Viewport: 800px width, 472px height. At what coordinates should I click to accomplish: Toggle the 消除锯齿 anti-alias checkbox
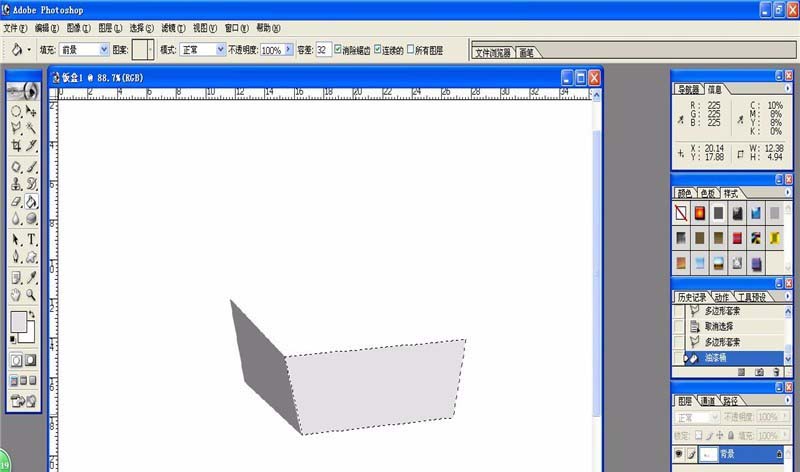339,49
